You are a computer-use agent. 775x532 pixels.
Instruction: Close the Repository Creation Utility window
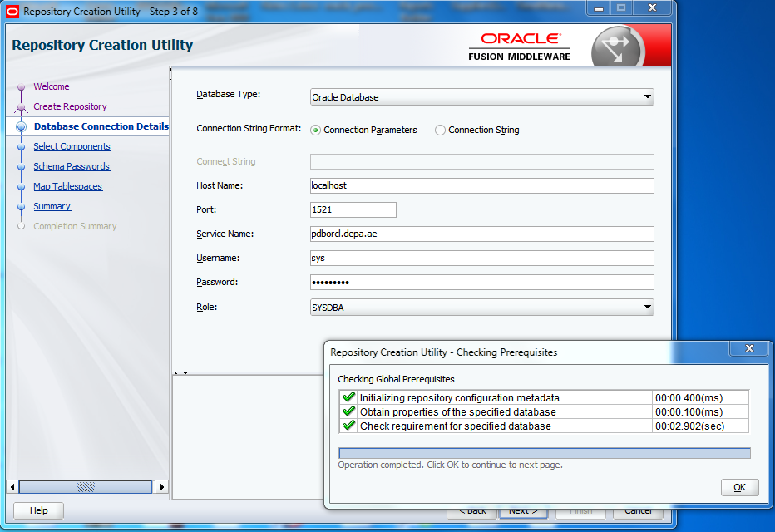click(653, 8)
